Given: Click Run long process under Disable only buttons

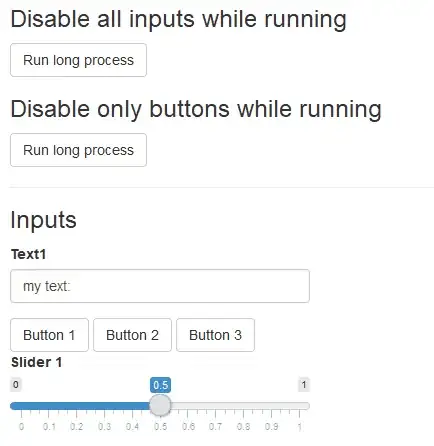Looking at the screenshot, I should [78, 150].
